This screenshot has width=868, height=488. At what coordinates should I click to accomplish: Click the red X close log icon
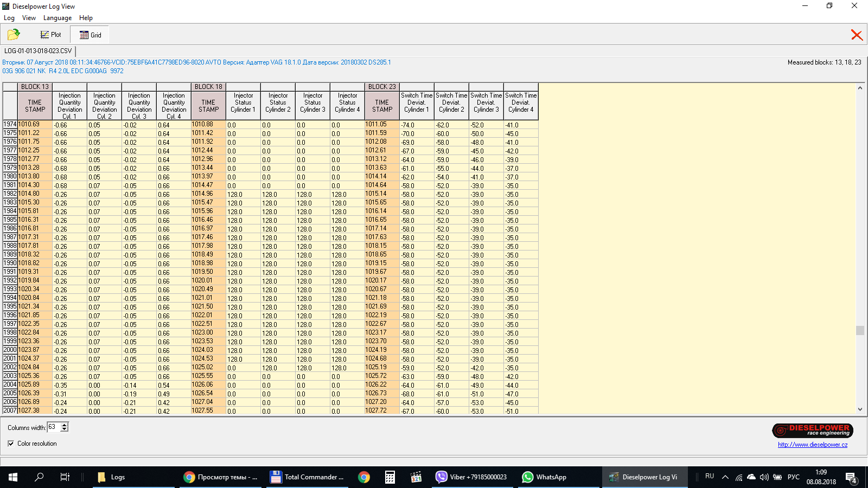point(857,35)
